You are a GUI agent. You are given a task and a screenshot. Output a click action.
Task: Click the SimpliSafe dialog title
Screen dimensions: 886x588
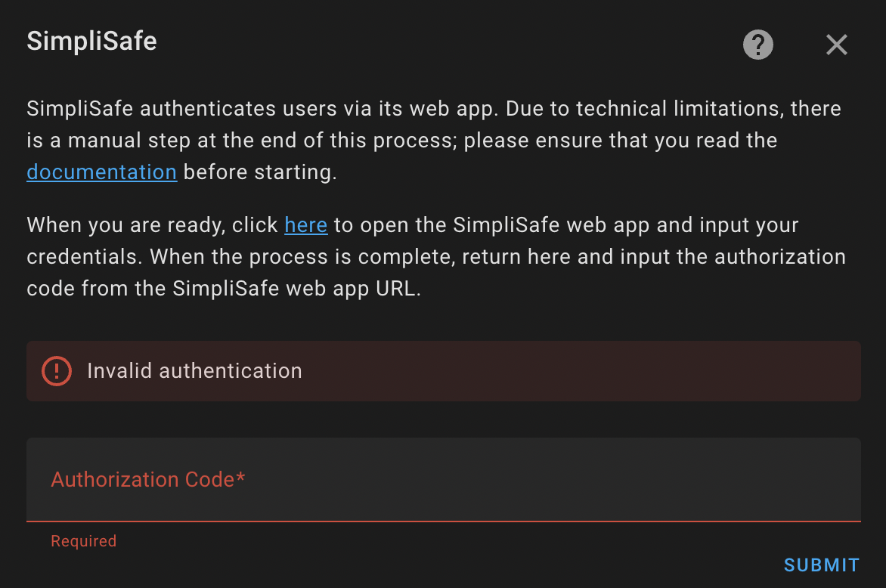(91, 42)
